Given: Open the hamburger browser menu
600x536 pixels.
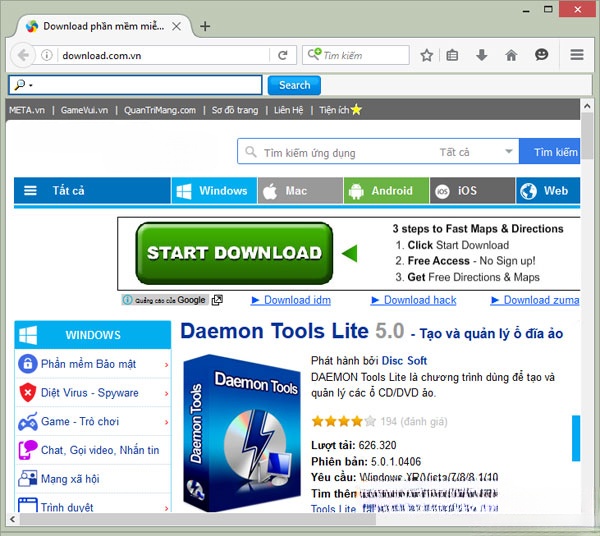Looking at the screenshot, I should 577,55.
